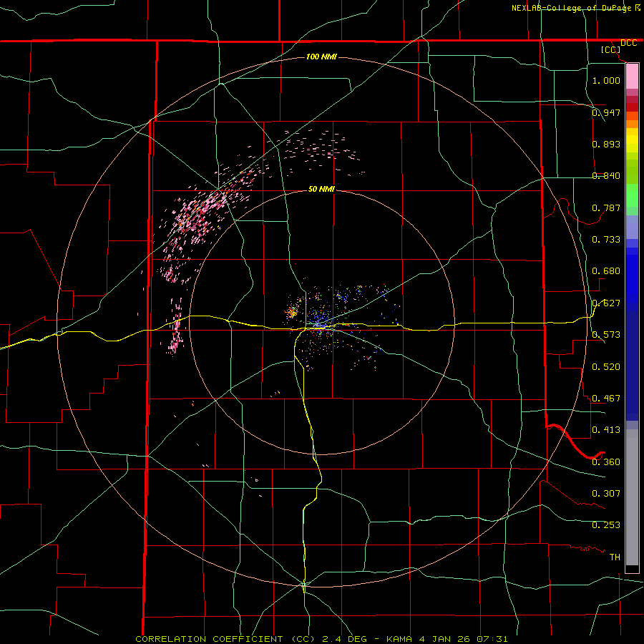
Task: Click the 0.787 color scale label
Action: click(606, 208)
